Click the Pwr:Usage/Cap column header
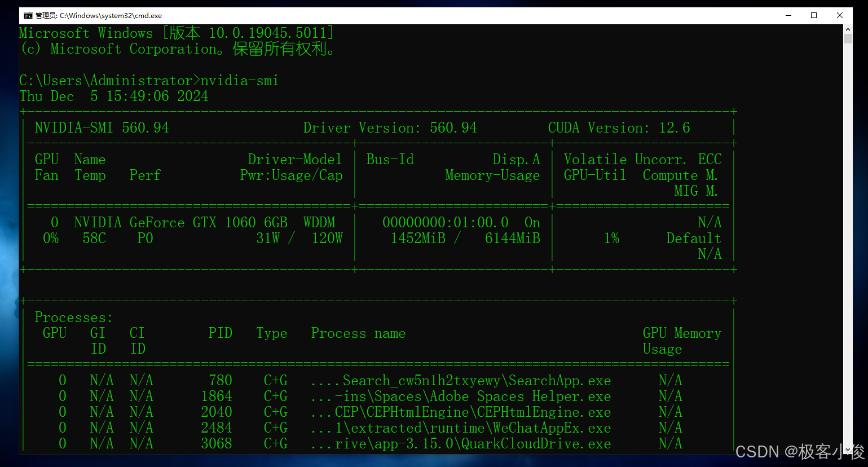The width and height of the screenshot is (868, 467). [292, 175]
